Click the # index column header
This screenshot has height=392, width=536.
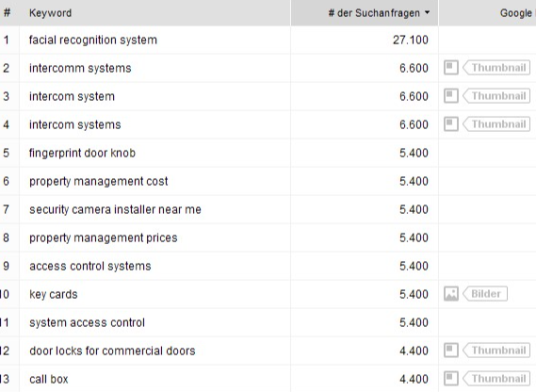click(7, 13)
